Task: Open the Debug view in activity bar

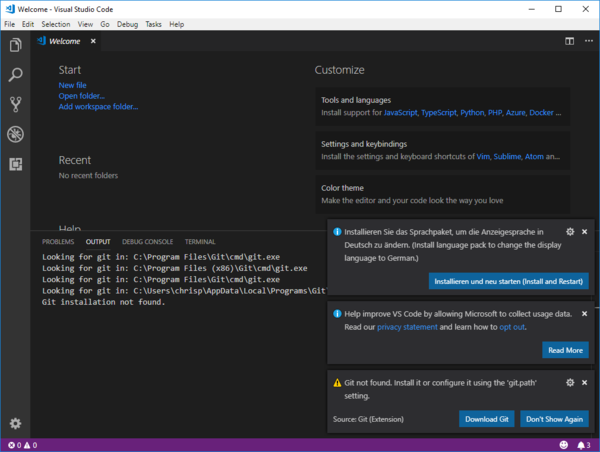Action: pyautogui.click(x=15, y=134)
